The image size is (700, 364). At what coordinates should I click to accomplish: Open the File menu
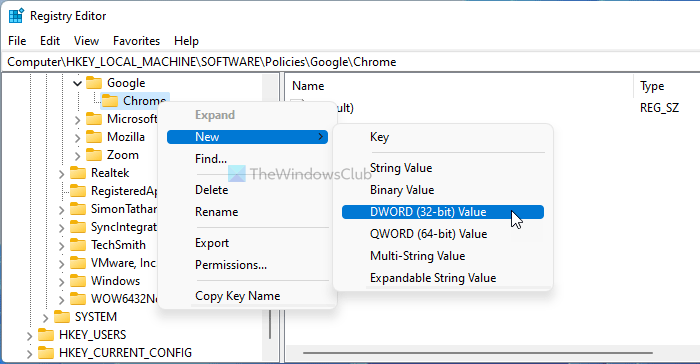click(17, 41)
